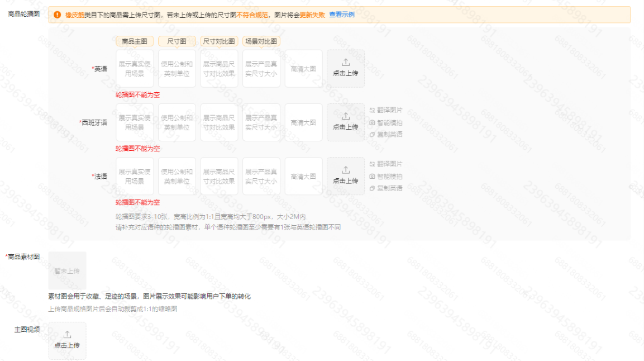Click the 英语 row label
Viewport: 644px width, 361px height.
[x=100, y=69]
